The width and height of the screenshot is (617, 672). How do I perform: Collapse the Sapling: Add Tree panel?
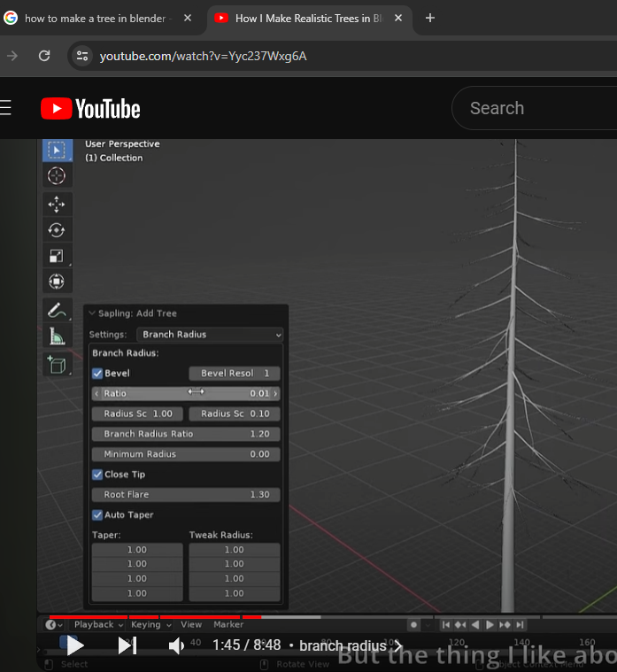(92, 313)
